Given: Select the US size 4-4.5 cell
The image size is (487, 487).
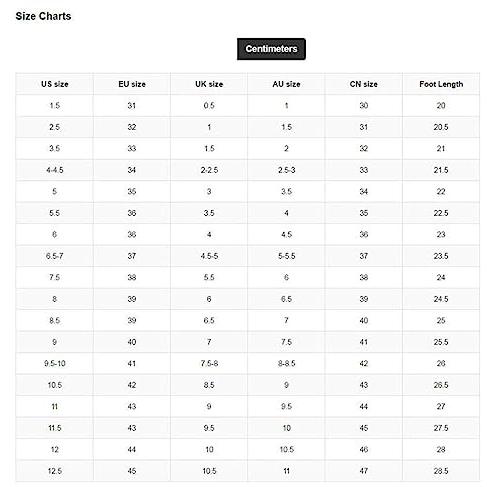Looking at the screenshot, I should click(55, 170).
